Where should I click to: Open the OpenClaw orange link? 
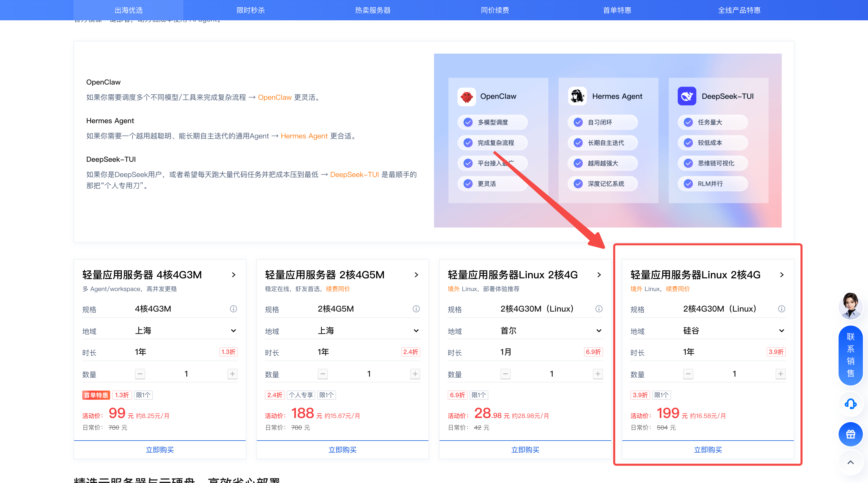[x=275, y=98]
